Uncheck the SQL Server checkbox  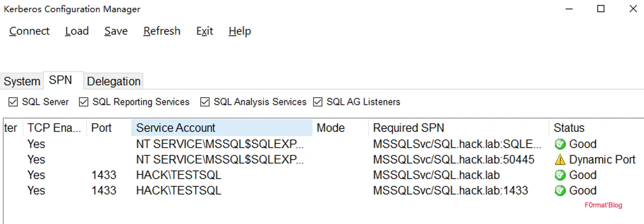[13, 102]
